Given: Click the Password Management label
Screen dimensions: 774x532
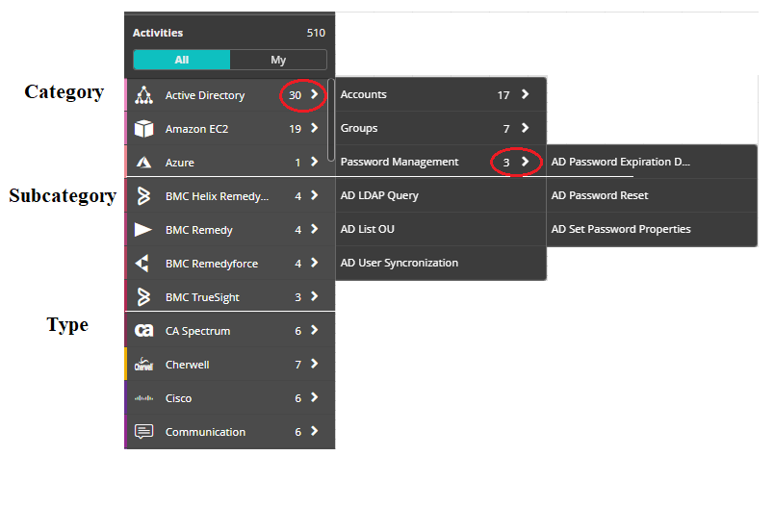Looking at the screenshot, I should coord(400,162).
